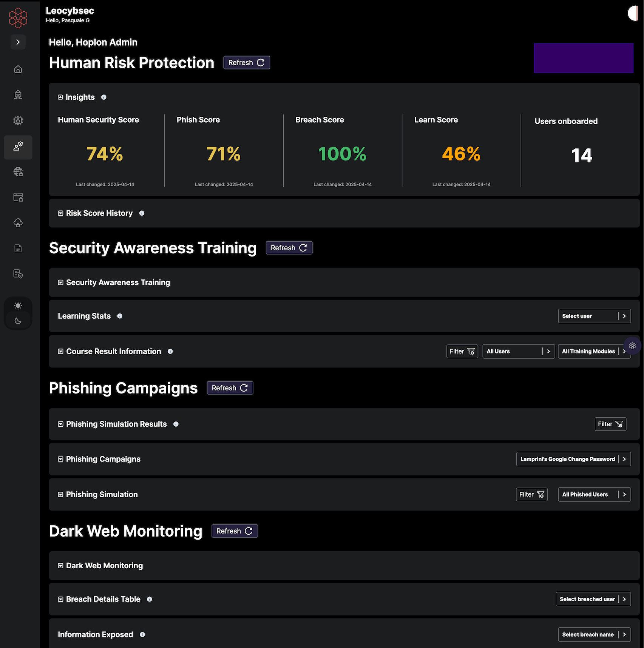The height and width of the screenshot is (648, 644).
Task: Open the globe lock web security icon
Action: (18, 172)
